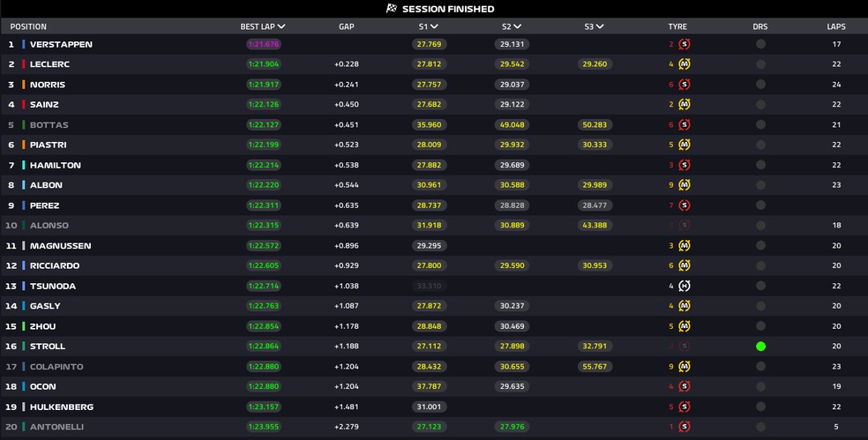Click Stroll's active green DRS indicator
This screenshot has width=868, height=440.
760,347
